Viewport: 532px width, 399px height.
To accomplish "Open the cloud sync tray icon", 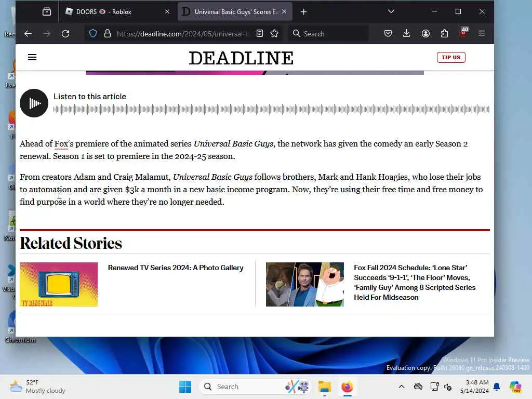I will pyautogui.click(x=418, y=387).
